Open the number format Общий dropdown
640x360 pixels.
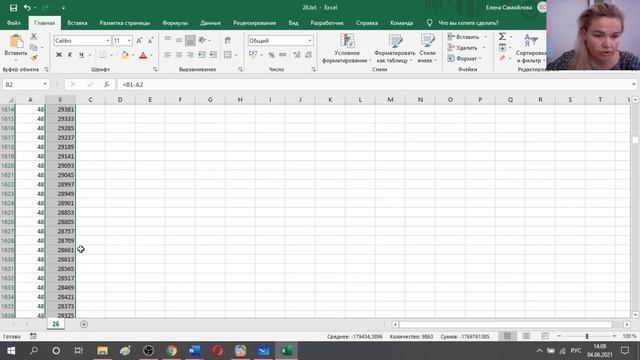tap(310, 40)
